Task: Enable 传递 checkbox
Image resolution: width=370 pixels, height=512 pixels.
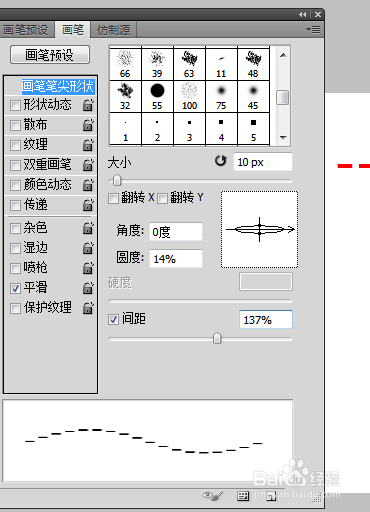Action: tap(15, 205)
